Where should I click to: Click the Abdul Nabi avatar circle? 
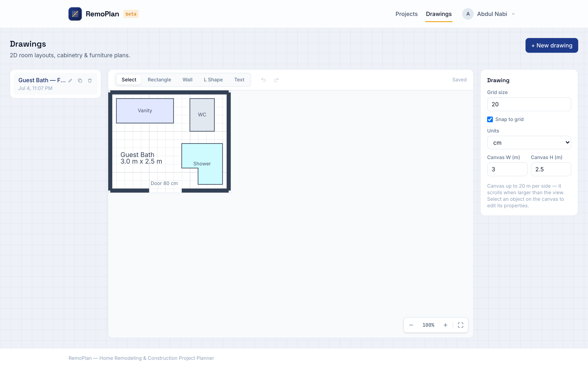468,14
